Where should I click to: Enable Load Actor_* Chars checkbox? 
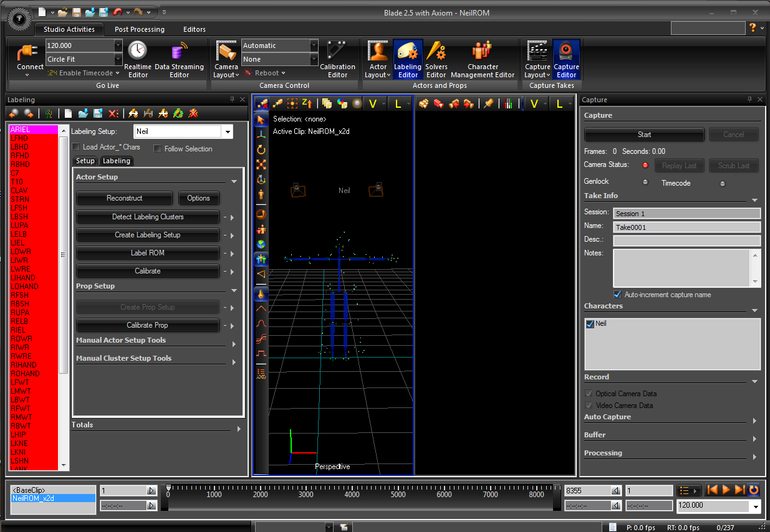(75, 147)
